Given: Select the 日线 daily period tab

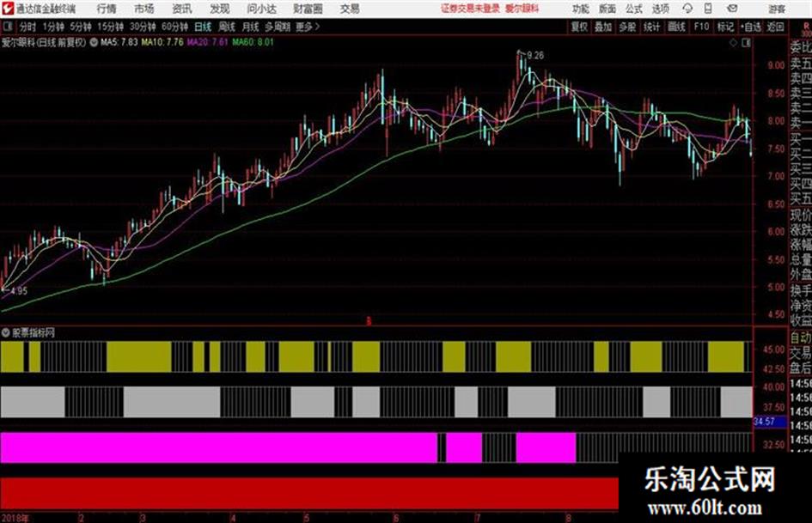Looking at the screenshot, I should [x=203, y=27].
